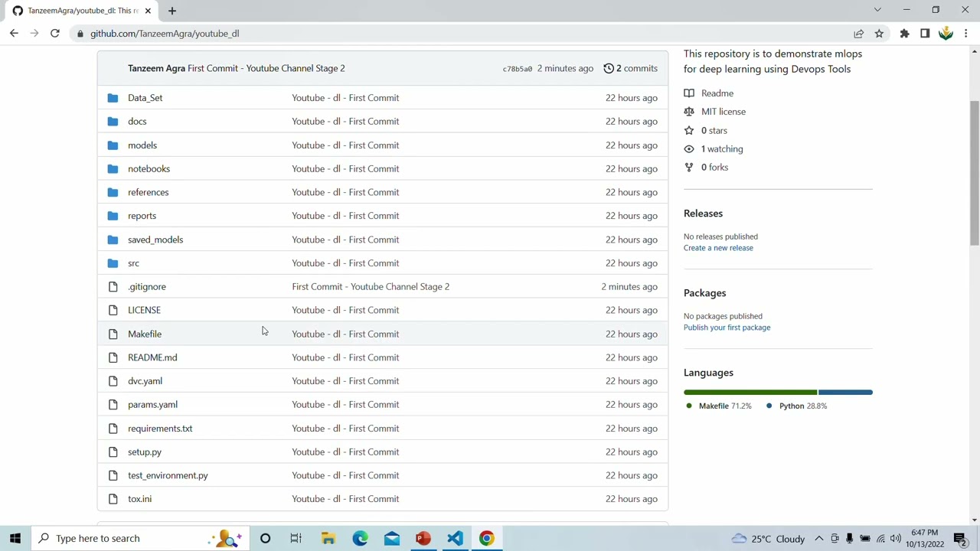Click Create a new release
Screen dimensions: 980x551
(718, 248)
